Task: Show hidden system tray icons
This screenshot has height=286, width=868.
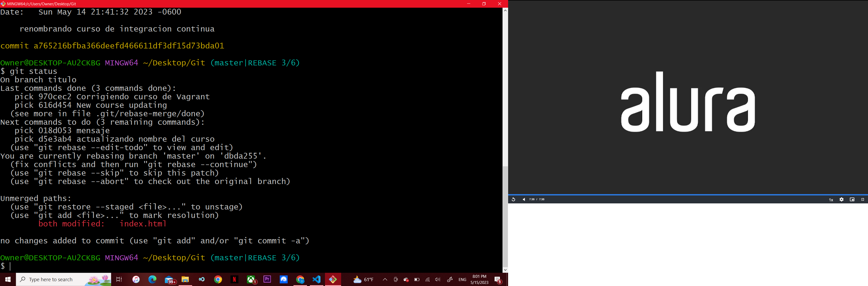Action: 385,279
